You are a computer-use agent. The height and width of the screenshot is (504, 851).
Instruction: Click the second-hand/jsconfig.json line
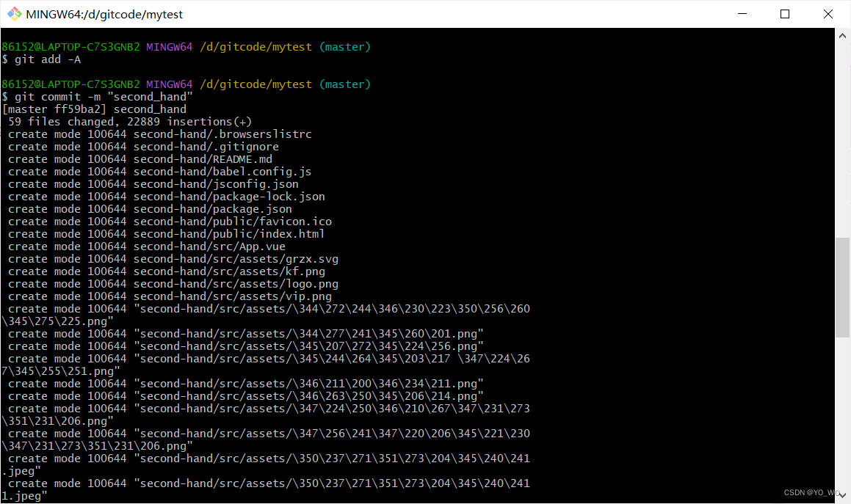pyautogui.click(x=153, y=184)
